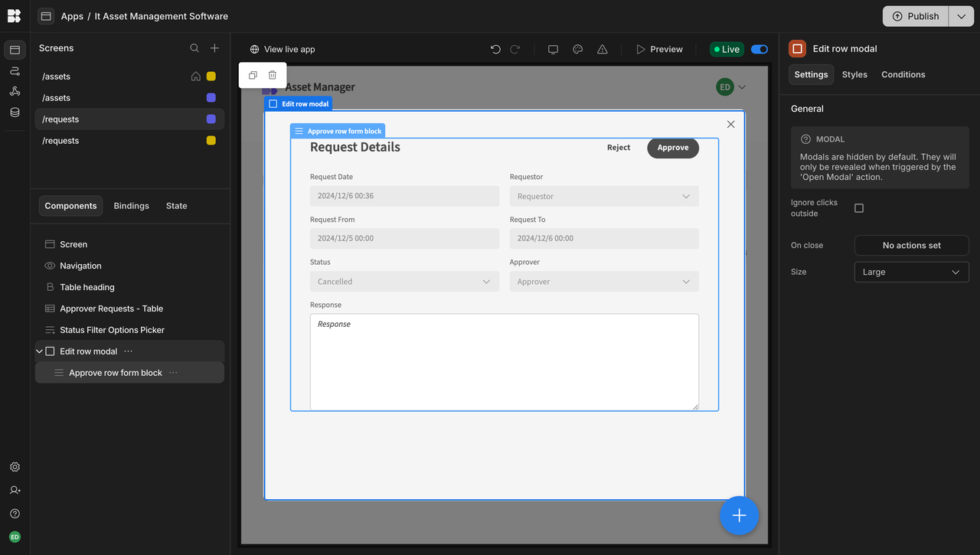Open the Data section database icon
This screenshot has width=980, height=555.
15,113
